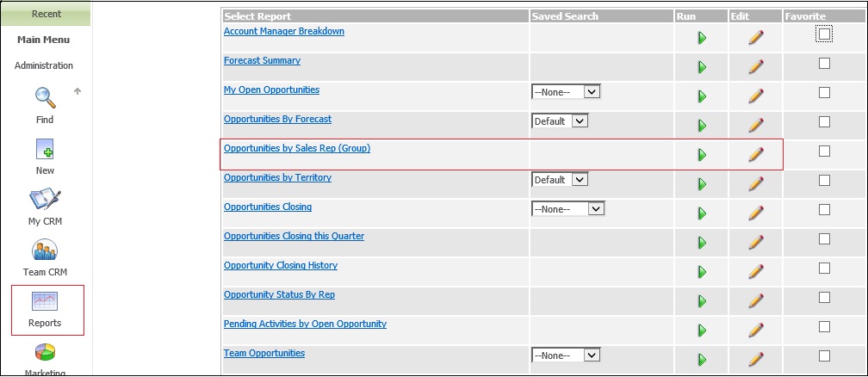Run the Forecast Summary report
Image resolution: width=868 pixels, height=377 pixels.
pyautogui.click(x=702, y=67)
